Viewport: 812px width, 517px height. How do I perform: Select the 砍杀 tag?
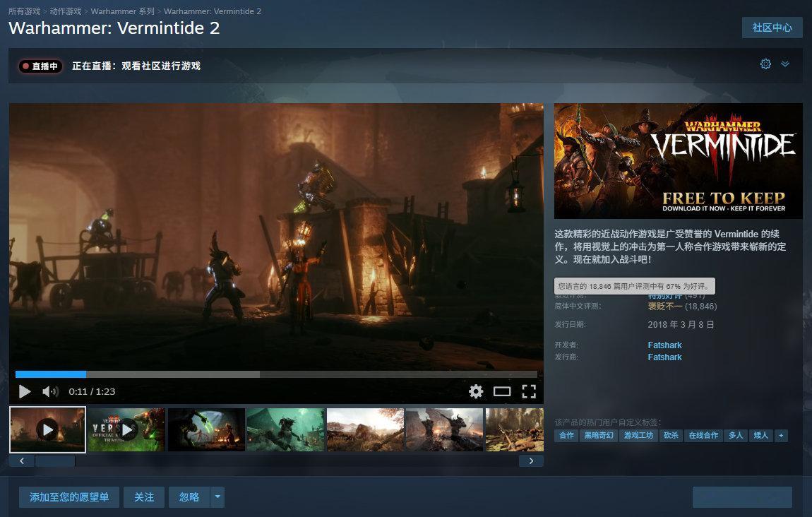(x=671, y=435)
